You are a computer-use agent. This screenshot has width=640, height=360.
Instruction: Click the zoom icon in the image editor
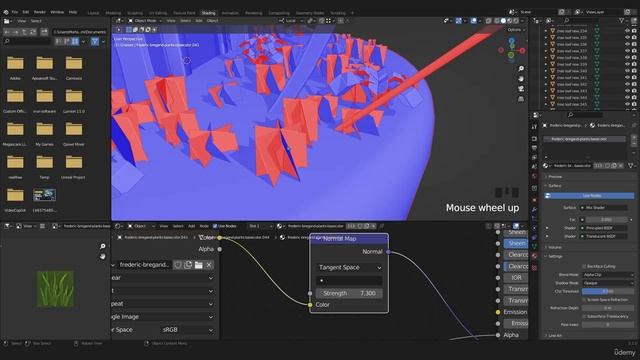103,246
